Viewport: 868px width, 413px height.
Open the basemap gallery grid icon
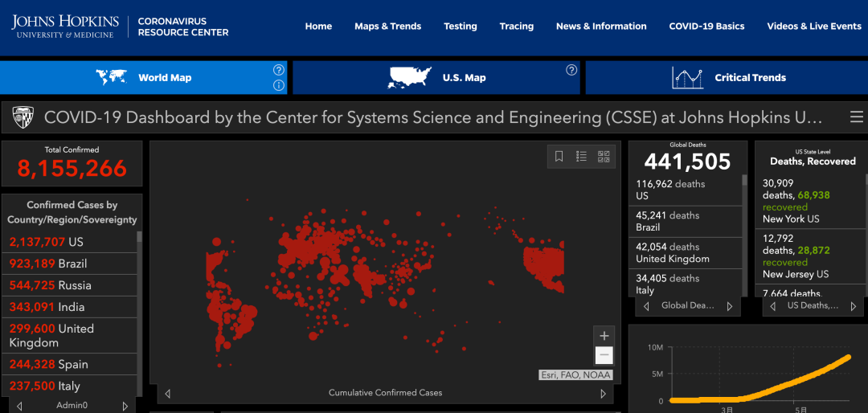604,157
